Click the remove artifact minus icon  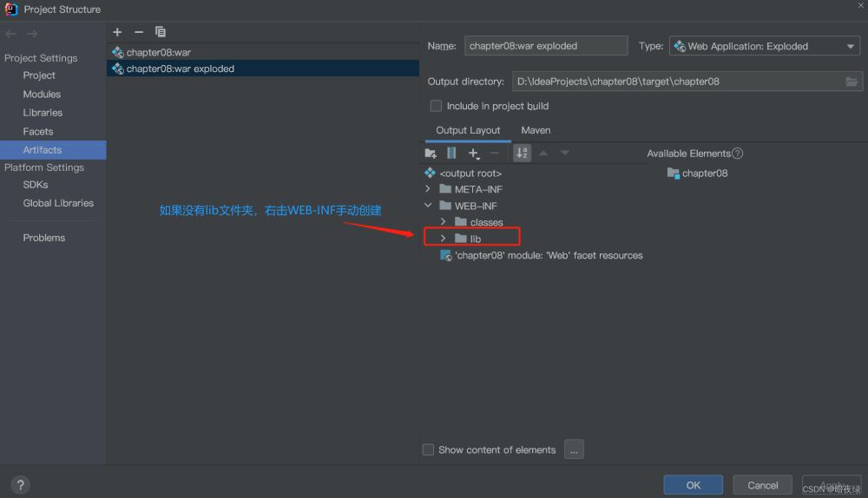click(138, 32)
